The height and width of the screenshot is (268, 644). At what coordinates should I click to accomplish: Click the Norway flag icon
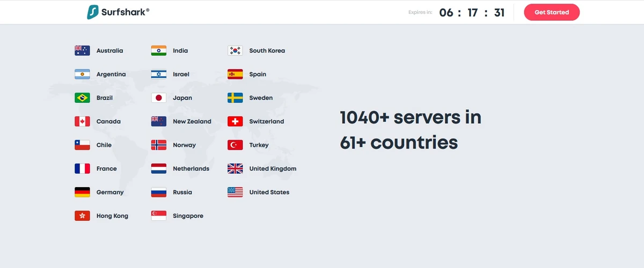click(159, 145)
